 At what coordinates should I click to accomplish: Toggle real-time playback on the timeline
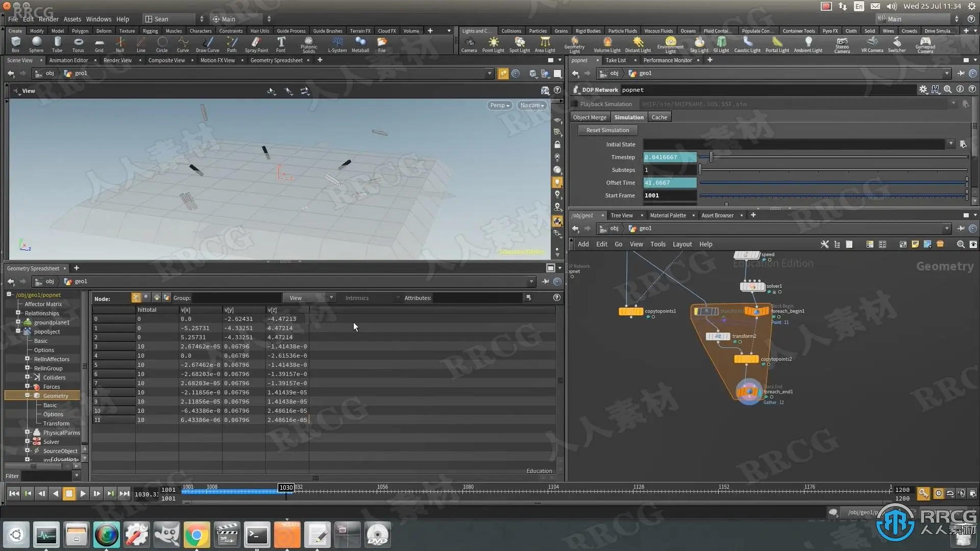click(x=939, y=493)
